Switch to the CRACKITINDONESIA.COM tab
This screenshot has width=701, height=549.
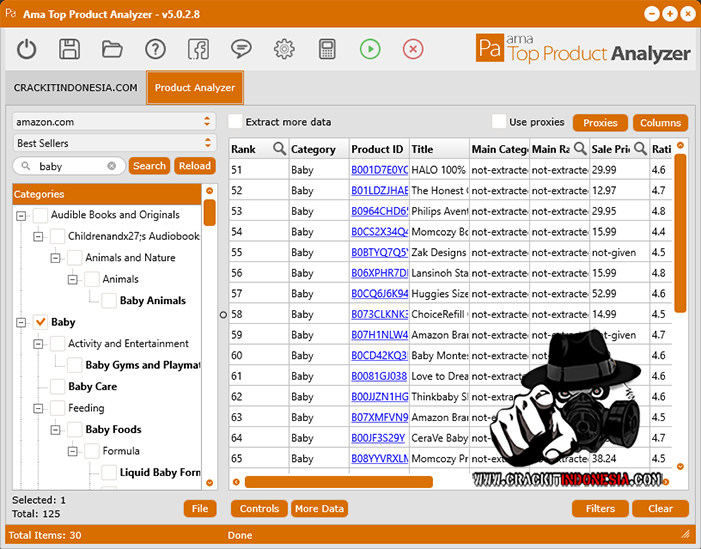(75, 88)
